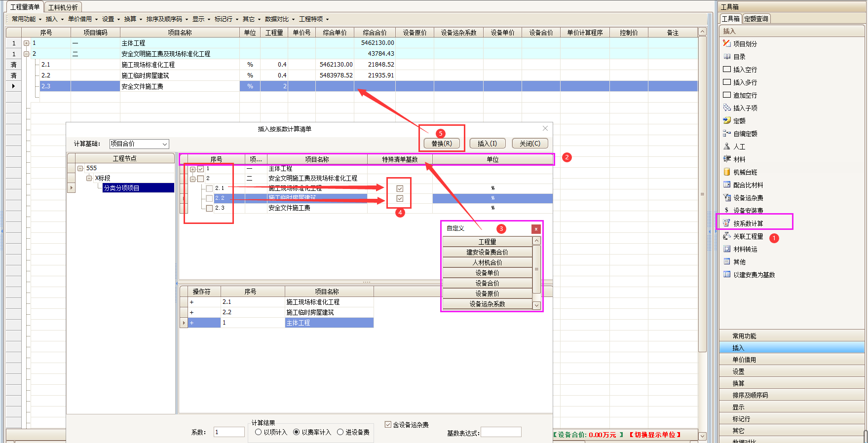Toggle special base checkbox for row 2.1
The image size is (868, 443).
(400, 188)
